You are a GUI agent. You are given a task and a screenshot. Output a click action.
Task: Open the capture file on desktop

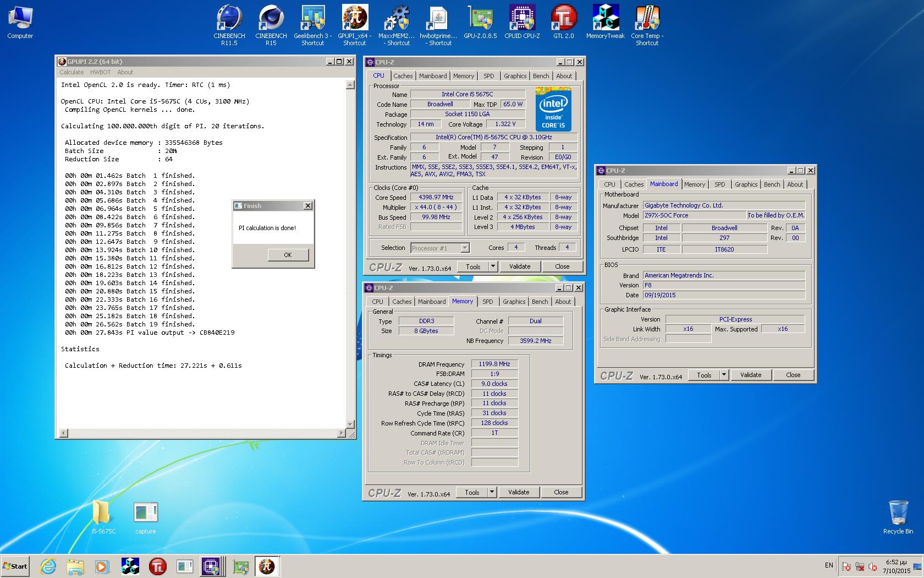coord(146,518)
